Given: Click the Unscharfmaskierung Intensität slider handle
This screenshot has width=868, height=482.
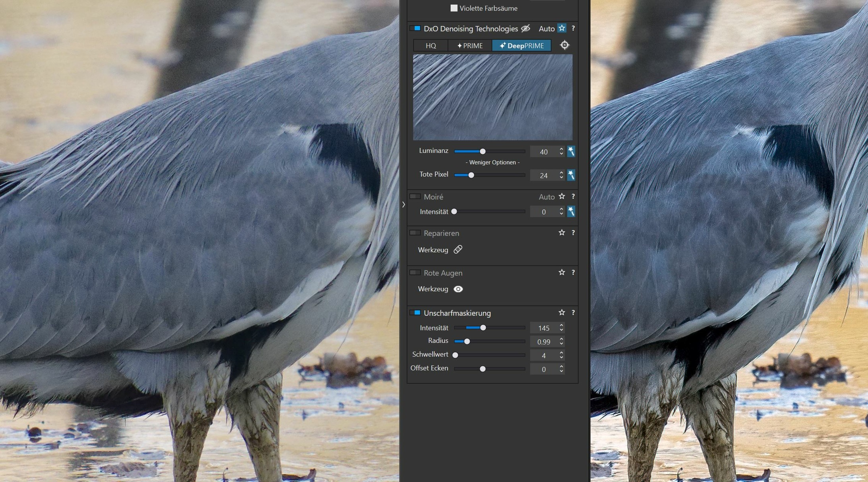Looking at the screenshot, I should tap(483, 328).
